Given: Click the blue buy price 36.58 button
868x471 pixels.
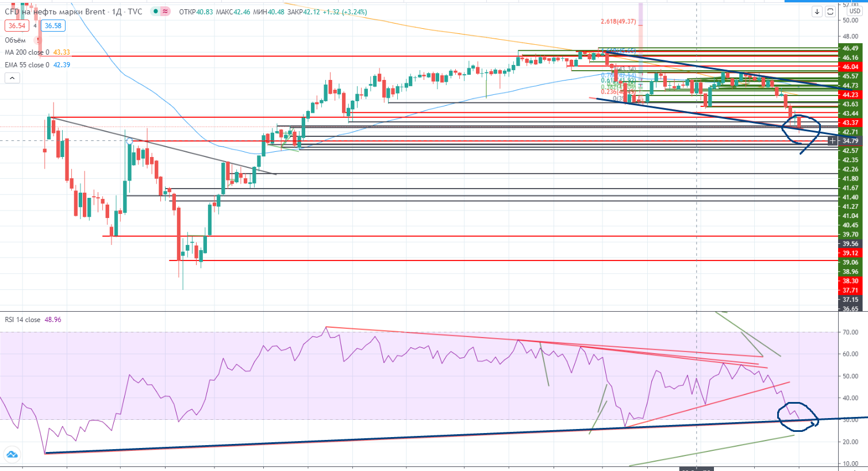Looking at the screenshot, I should [53, 26].
